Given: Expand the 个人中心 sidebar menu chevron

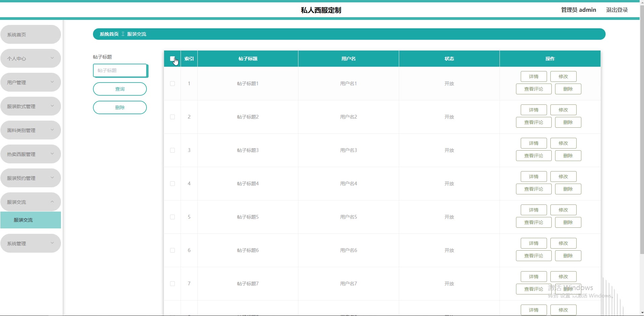Looking at the screenshot, I should pos(52,58).
